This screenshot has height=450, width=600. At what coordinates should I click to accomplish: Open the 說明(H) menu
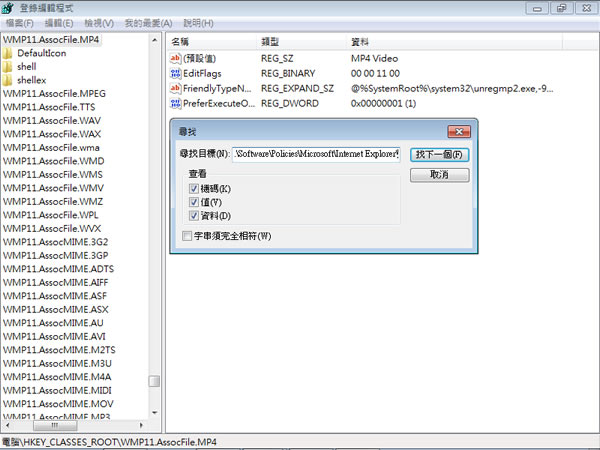(x=198, y=23)
